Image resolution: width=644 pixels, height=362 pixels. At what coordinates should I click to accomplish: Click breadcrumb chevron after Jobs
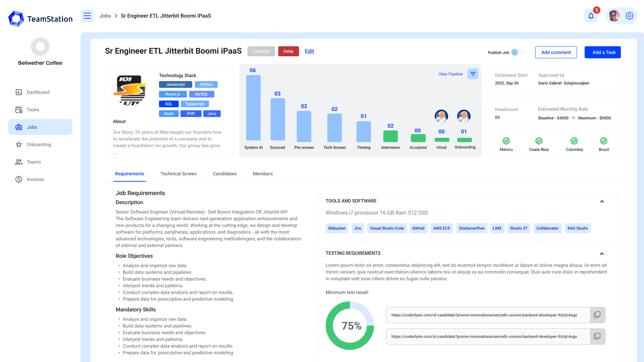tap(116, 16)
